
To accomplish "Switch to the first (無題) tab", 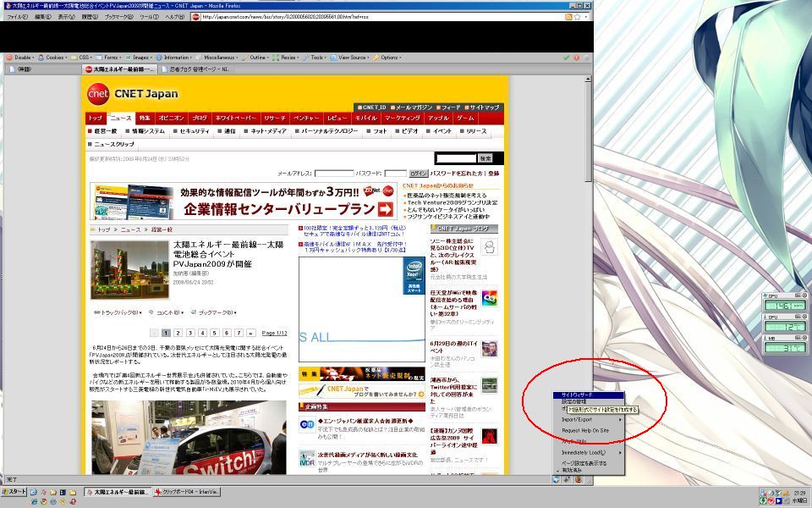I will 42,69.
